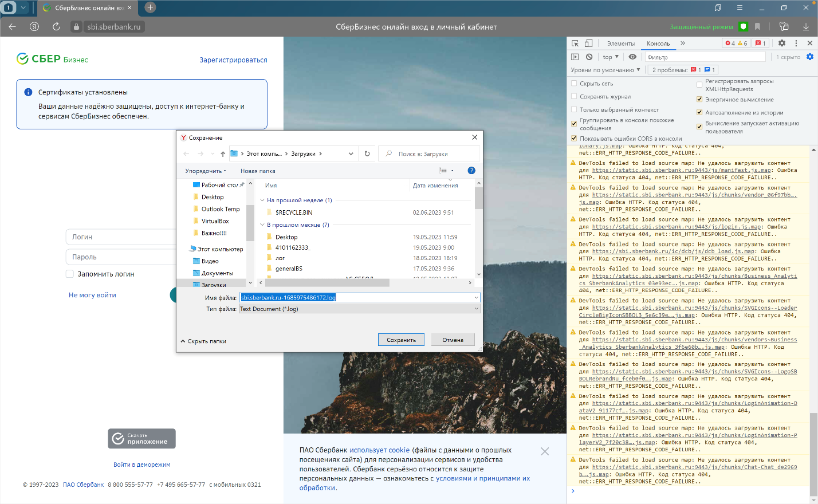This screenshot has width=818, height=504.
Task: Collapse the На прошлой неделе group
Action: click(x=263, y=200)
